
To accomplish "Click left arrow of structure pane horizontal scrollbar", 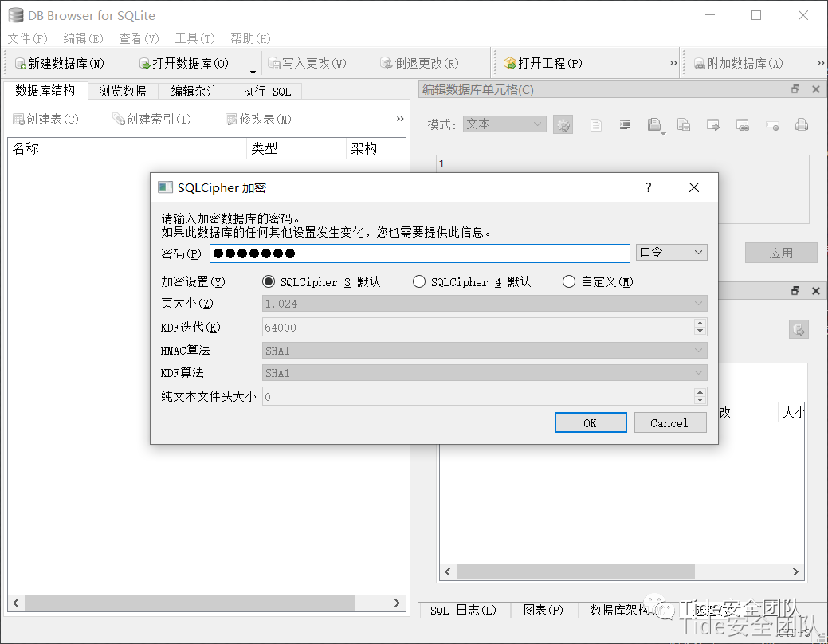I will (16, 603).
